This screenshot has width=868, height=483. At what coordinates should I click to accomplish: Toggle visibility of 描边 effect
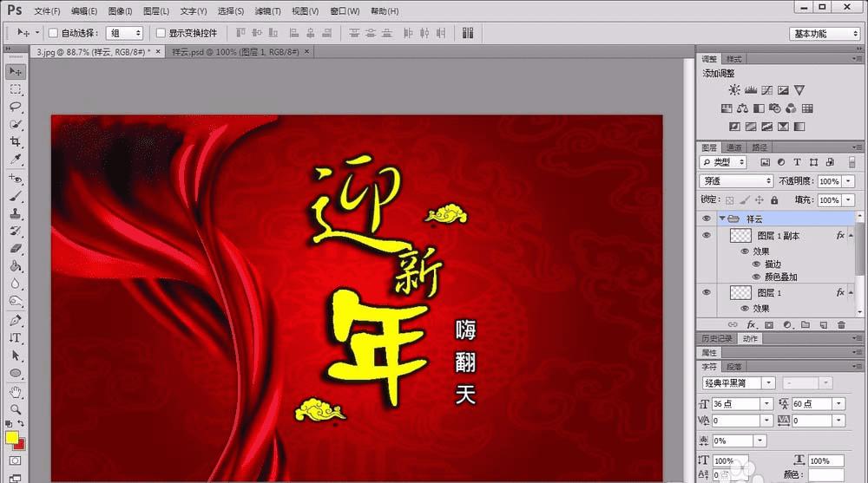coord(756,264)
